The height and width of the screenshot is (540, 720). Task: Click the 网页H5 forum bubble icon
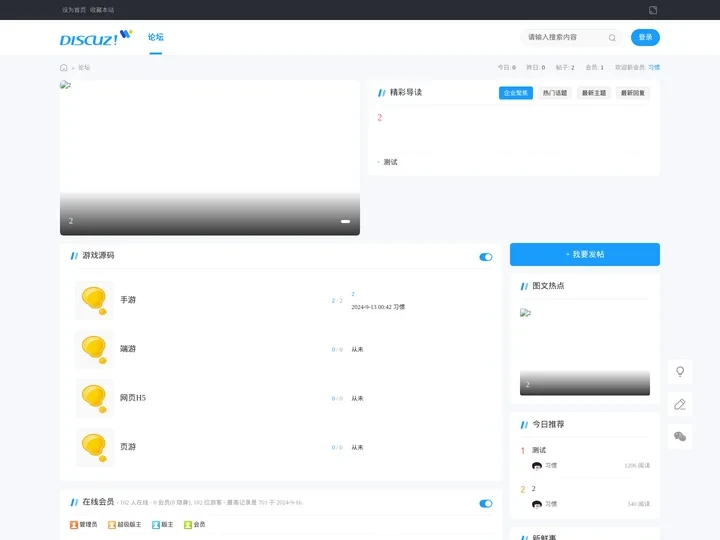pyautogui.click(x=94, y=399)
